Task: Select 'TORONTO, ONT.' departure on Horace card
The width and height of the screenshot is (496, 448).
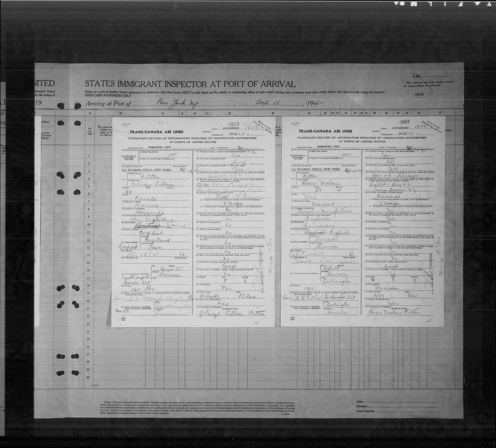Action: (x=329, y=147)
